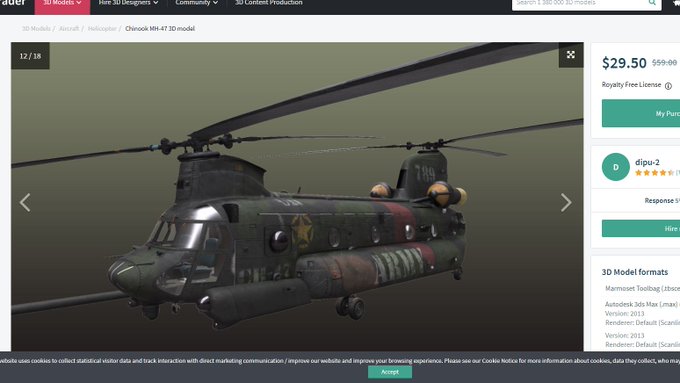Click the Autodesk 3ds Max format entry
Image resolution: width=680 pixels, height=383 pixels.
point(642,304)
